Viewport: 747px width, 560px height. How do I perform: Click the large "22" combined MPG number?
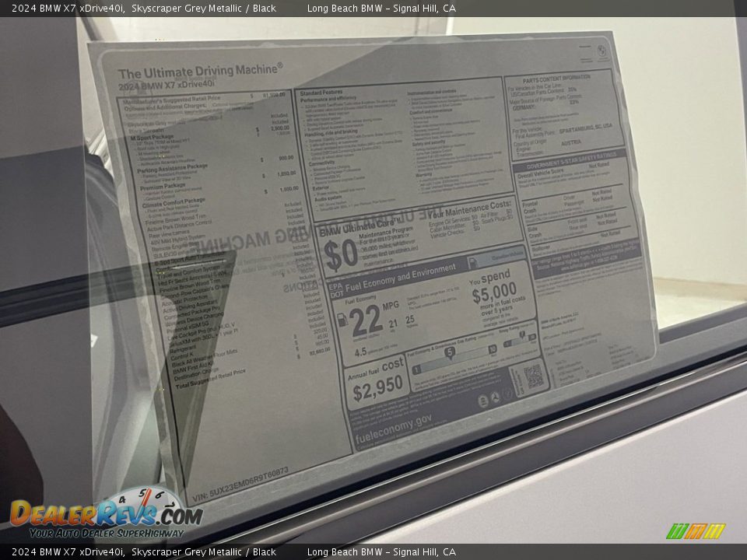tap(366, 320)
